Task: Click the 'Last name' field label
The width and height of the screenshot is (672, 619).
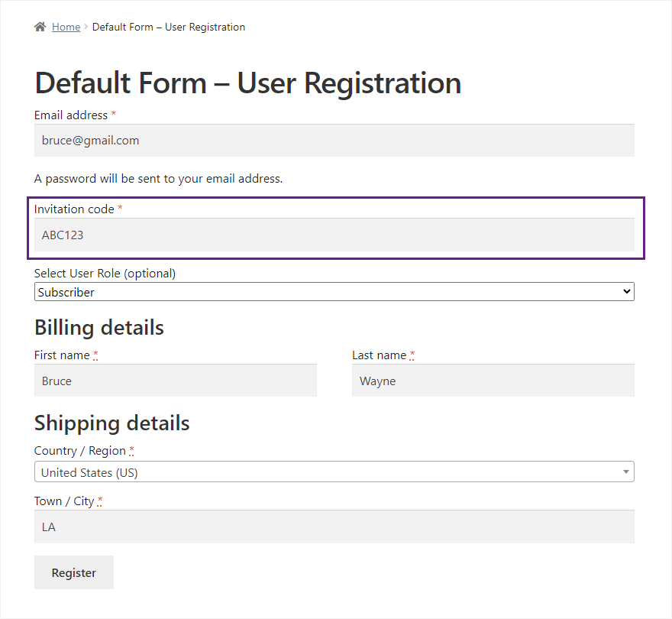Action: point(379,355)
